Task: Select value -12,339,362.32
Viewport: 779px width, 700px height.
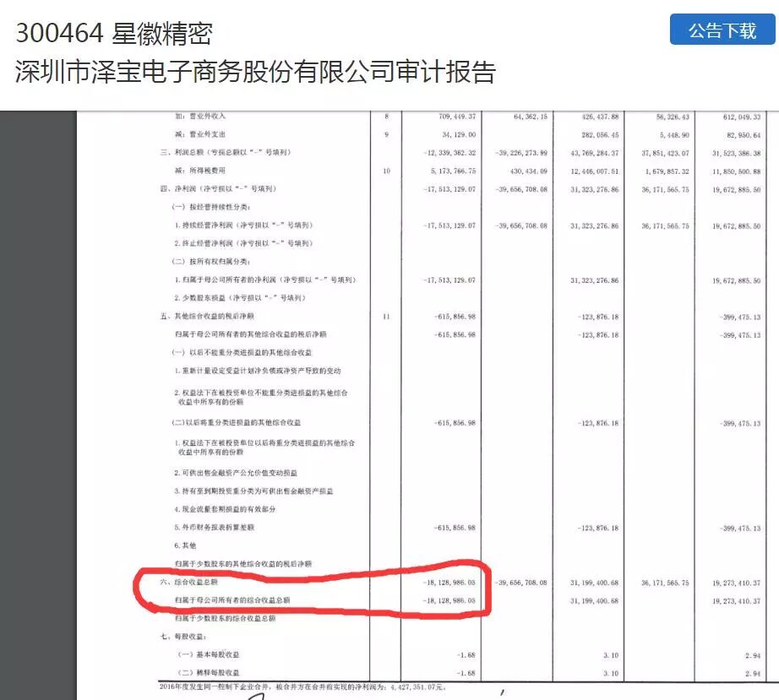Action: 449,153
